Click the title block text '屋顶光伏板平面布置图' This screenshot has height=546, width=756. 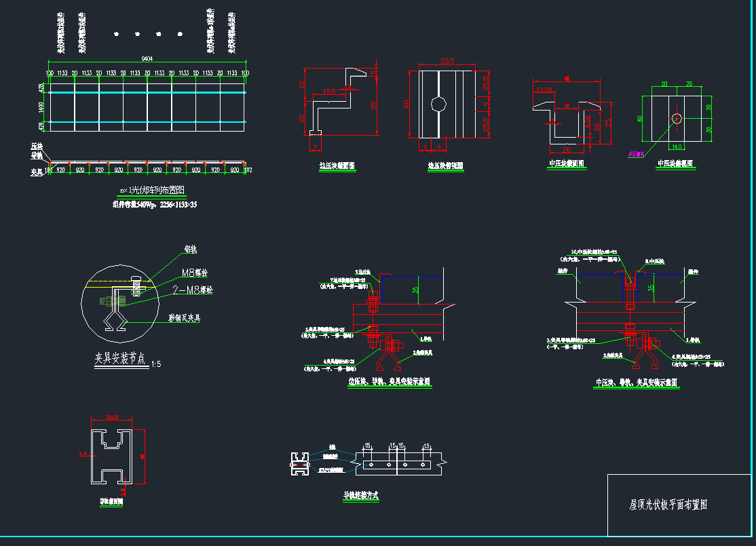click(x=668, y=505)
